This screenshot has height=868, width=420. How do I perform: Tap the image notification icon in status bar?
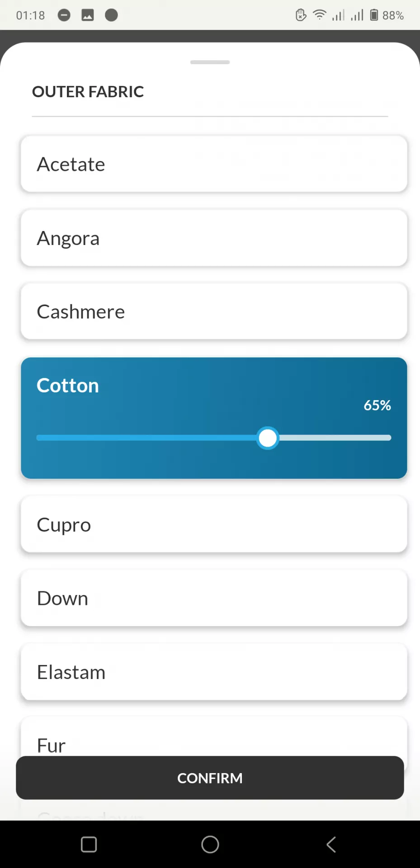tap(88, 15)
